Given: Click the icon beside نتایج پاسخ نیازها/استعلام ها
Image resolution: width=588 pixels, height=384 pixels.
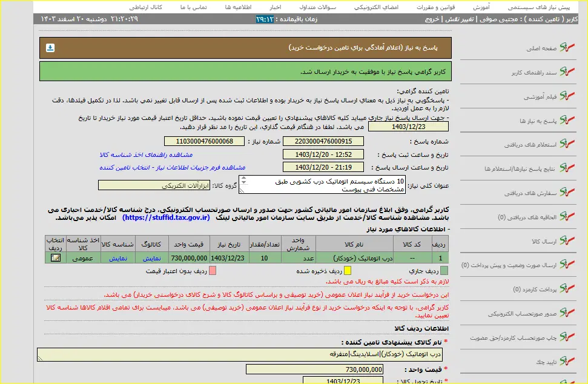Looking at the screenshot, I should [x=567, y=168].
